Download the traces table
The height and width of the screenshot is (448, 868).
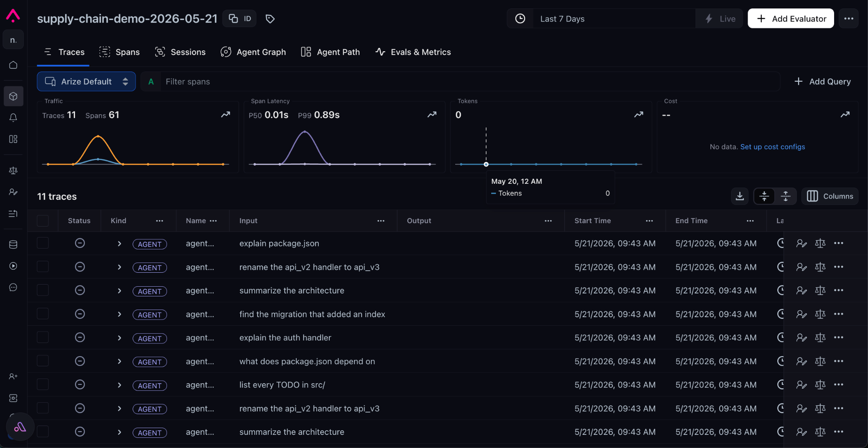(x=740, y=196)
